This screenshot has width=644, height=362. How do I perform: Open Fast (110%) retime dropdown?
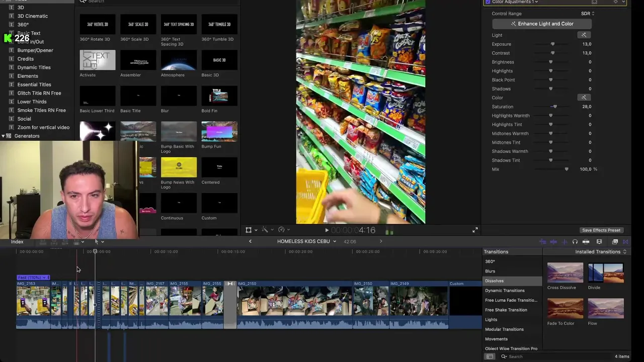point(33,278)
